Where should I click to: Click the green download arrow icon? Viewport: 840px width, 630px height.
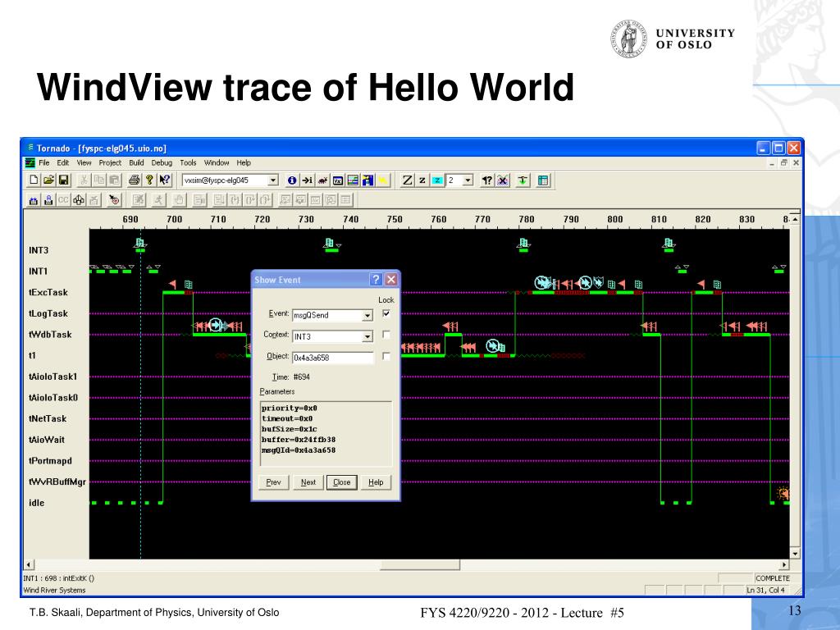coord(523,180)
